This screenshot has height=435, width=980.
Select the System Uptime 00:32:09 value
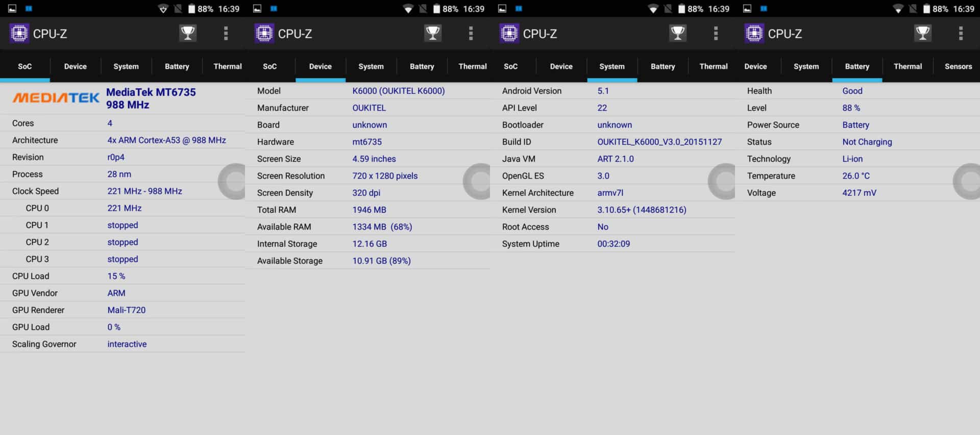614,244
